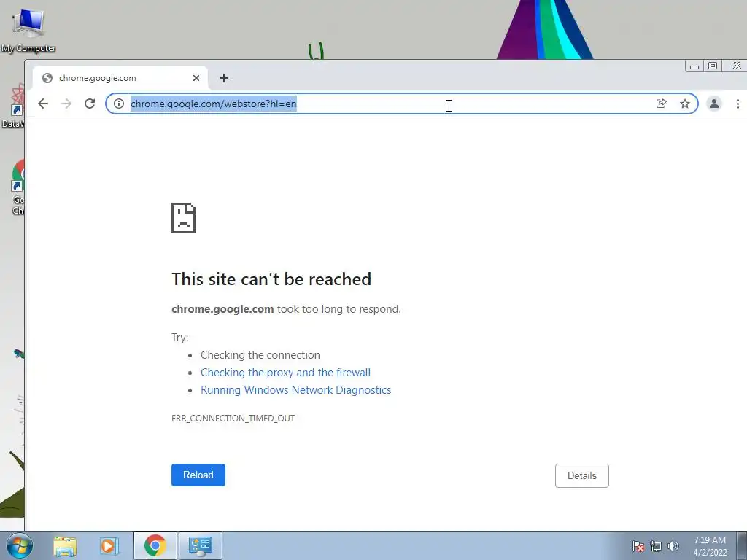This screenshot has height=560, width=747.
Task: Select My Computer desktop icon
Action: 28,31
